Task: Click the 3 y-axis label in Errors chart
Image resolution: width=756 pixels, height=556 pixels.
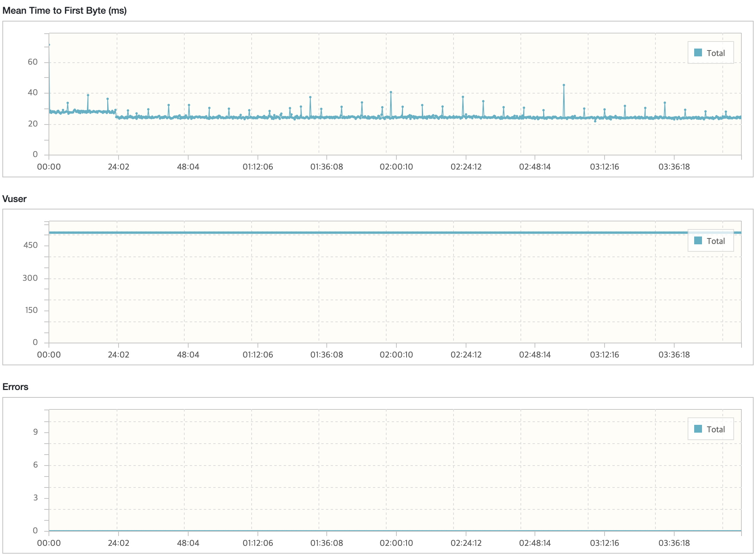Action: coord(36,498)
